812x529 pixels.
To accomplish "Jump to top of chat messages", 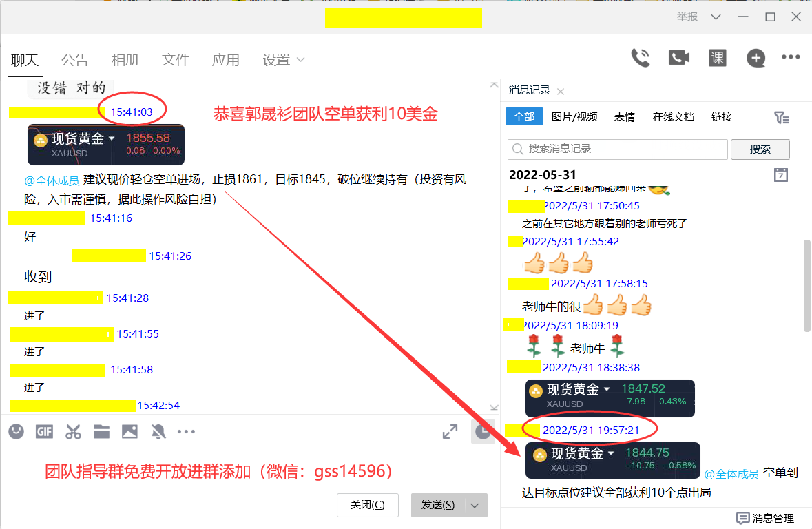I will (494, 85).
